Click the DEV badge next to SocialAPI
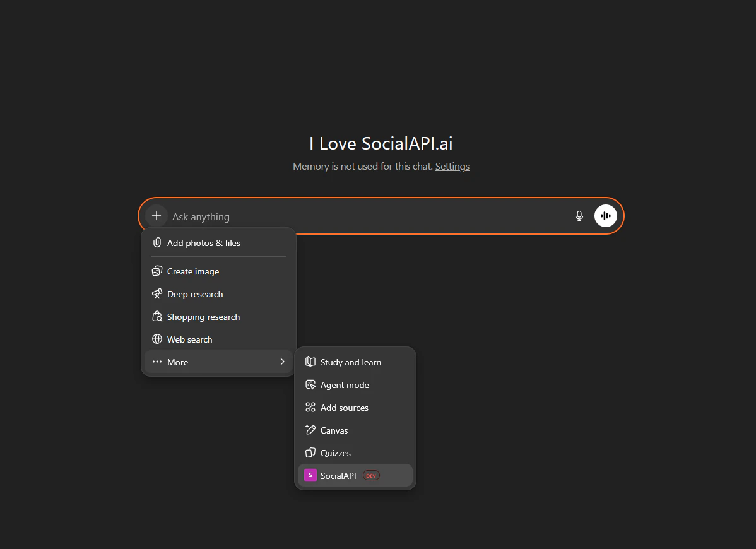This screenshot has height=549, width=756. tap(371, 475)
